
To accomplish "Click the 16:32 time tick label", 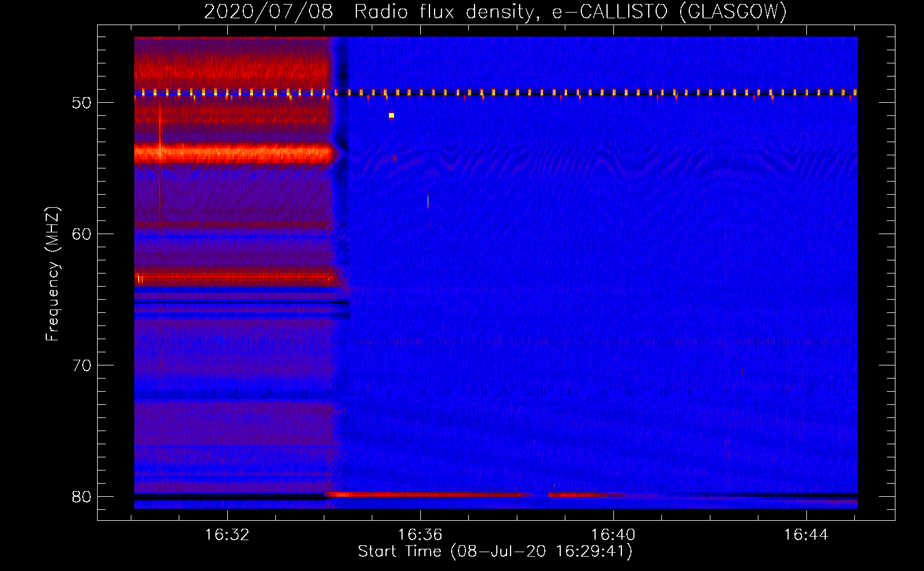I will [x=227, y=535].
